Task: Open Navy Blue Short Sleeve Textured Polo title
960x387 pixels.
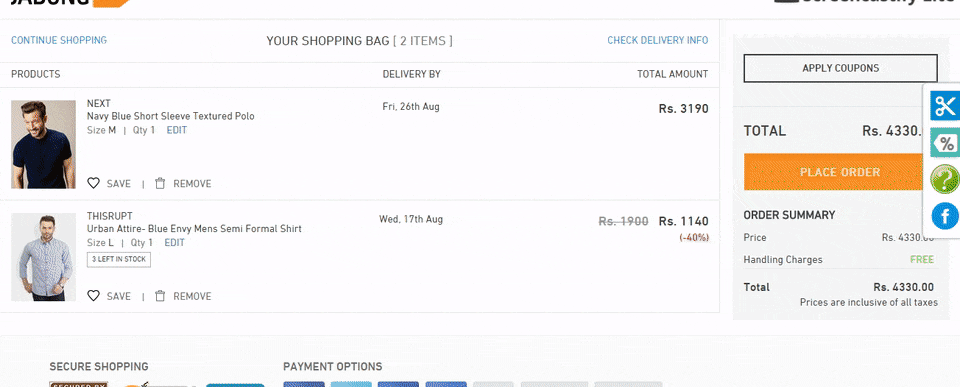Action: coord(171,116)
